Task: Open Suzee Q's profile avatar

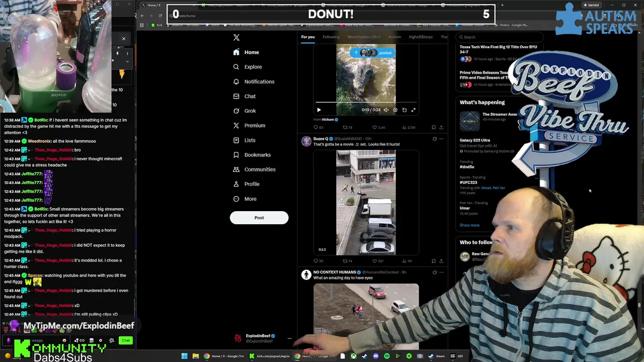Action: tap(306, 141)
